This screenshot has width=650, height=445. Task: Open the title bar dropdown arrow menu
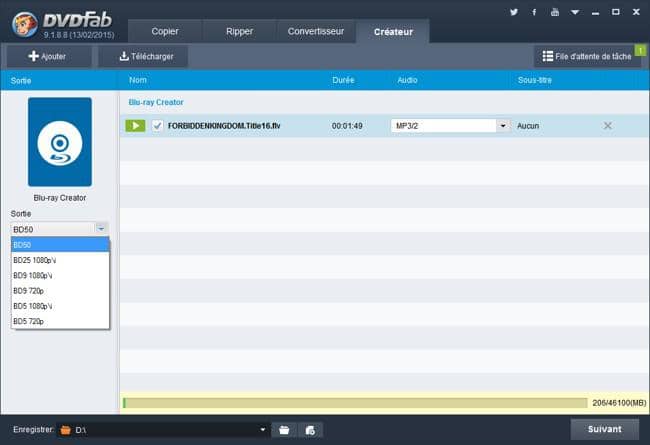click(x=575, y=12)
